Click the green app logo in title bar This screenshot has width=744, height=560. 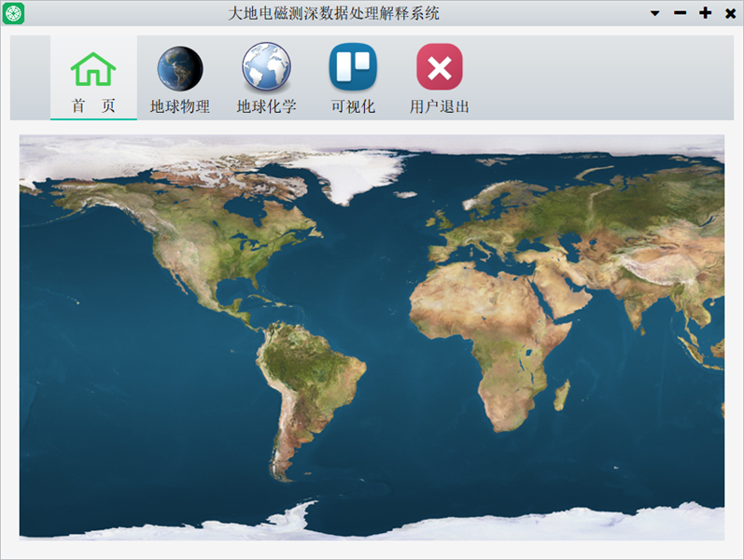13,13
